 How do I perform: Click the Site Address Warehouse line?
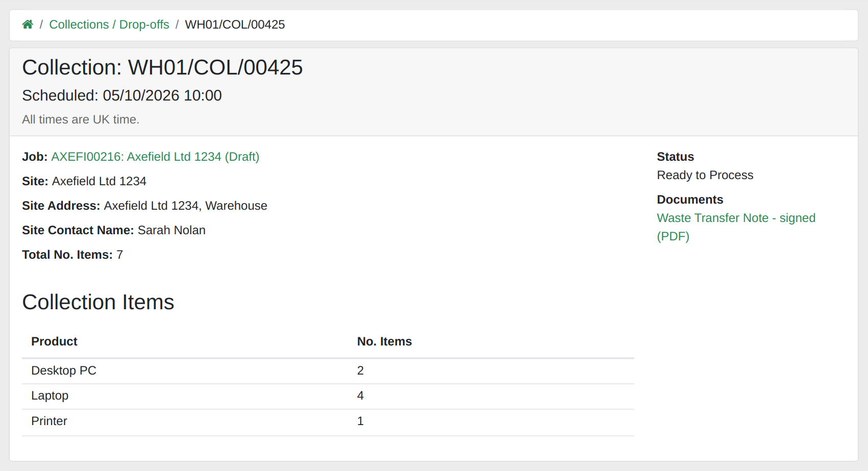click(x=144, y=206)
